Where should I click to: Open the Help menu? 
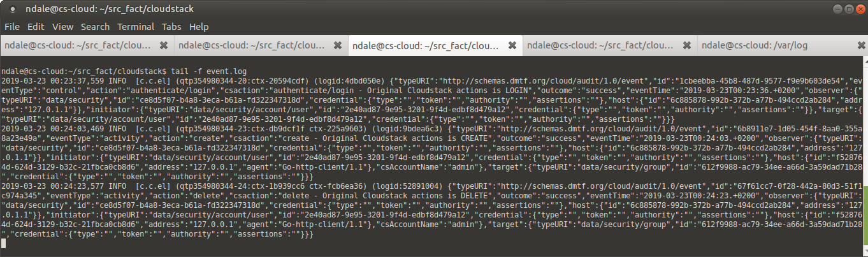pos(199,27)
